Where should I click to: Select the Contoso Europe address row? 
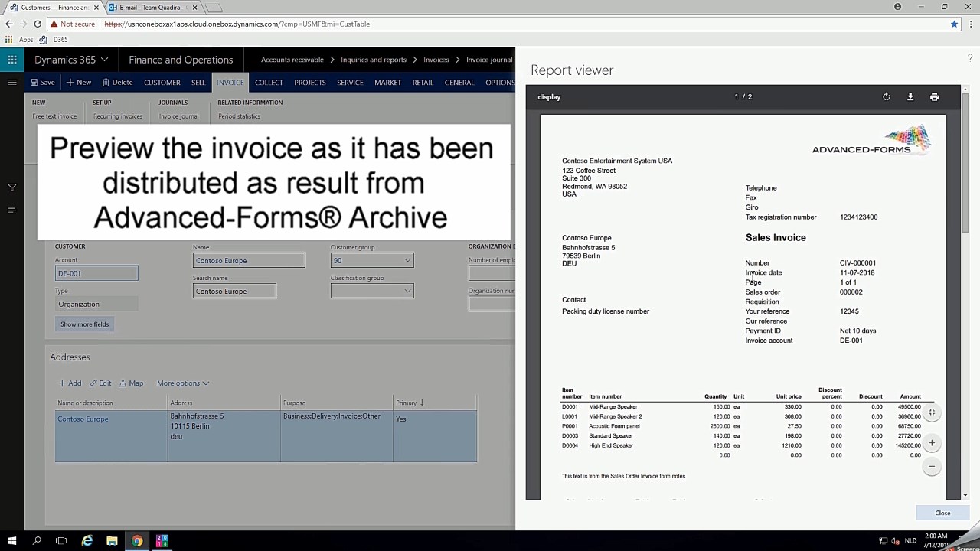tap(266, 436)
